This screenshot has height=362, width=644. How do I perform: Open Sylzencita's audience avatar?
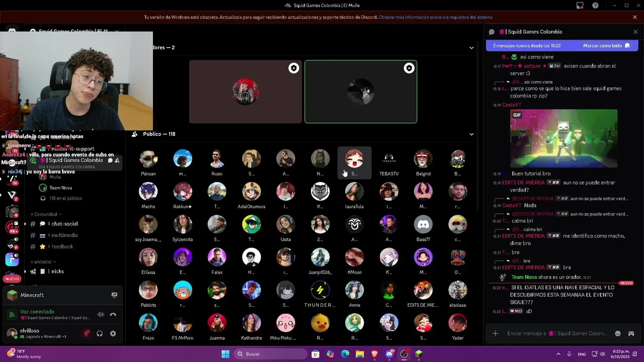click(183, 224)
